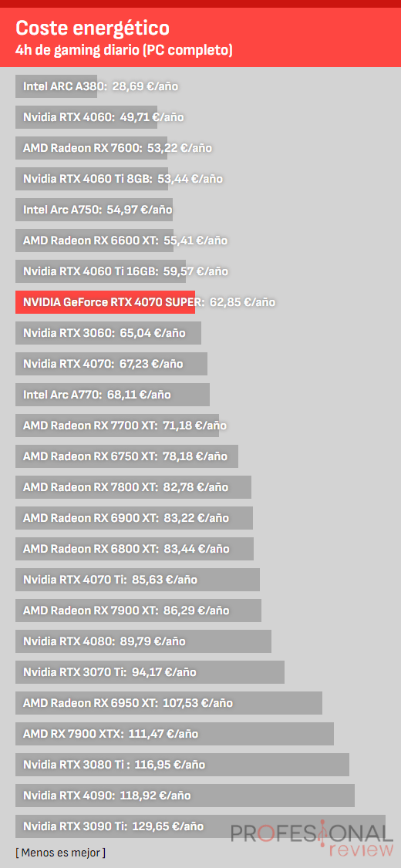
Task: Select the highlighted RTX 4070 SUPER bar
Action: click(x=105, y=302)
